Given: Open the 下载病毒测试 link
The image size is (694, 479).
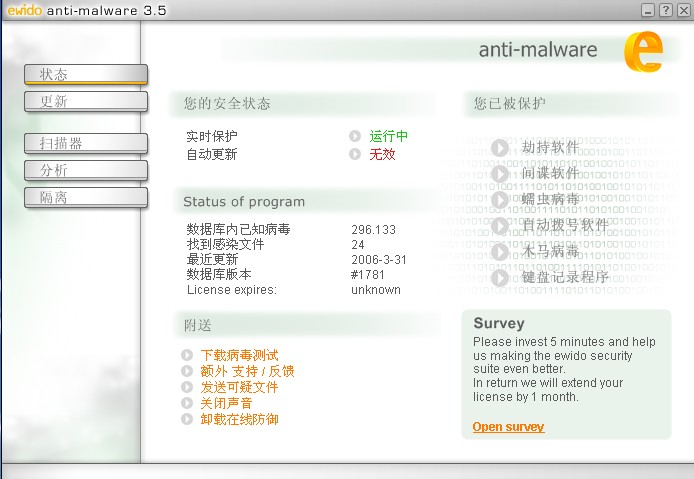Looking at the screenshot, I should (239, 355).
